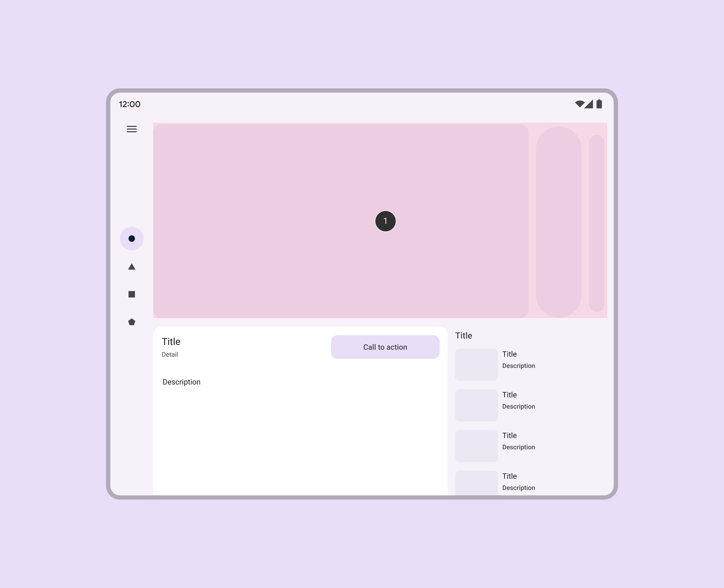The image size is (724, 588).
Task: Select the square shape icon
Action: pos(131,294)
